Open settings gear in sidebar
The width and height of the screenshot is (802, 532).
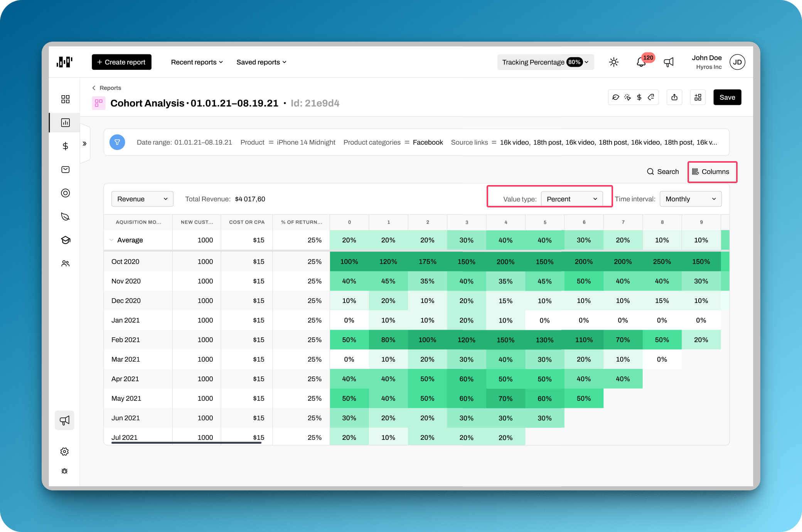click(64, 451)
